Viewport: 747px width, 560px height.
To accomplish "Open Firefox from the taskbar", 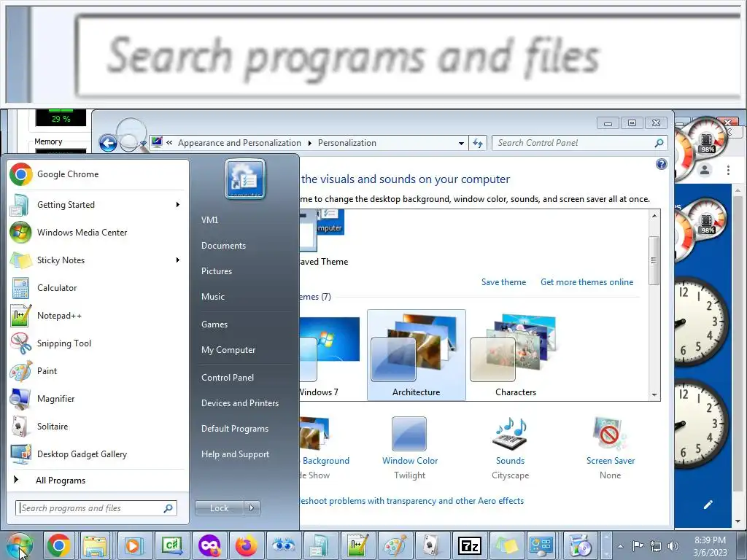I will 247,545.
